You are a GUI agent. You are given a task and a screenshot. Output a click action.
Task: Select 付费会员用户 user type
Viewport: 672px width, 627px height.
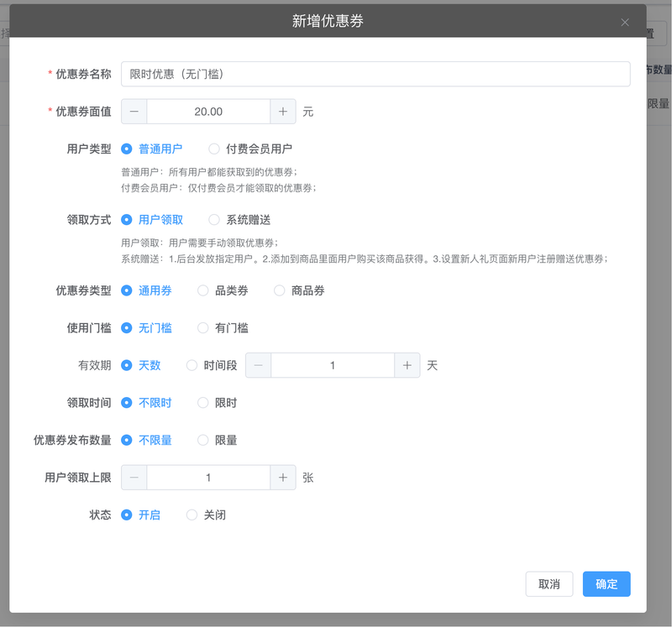coord(250,149)
